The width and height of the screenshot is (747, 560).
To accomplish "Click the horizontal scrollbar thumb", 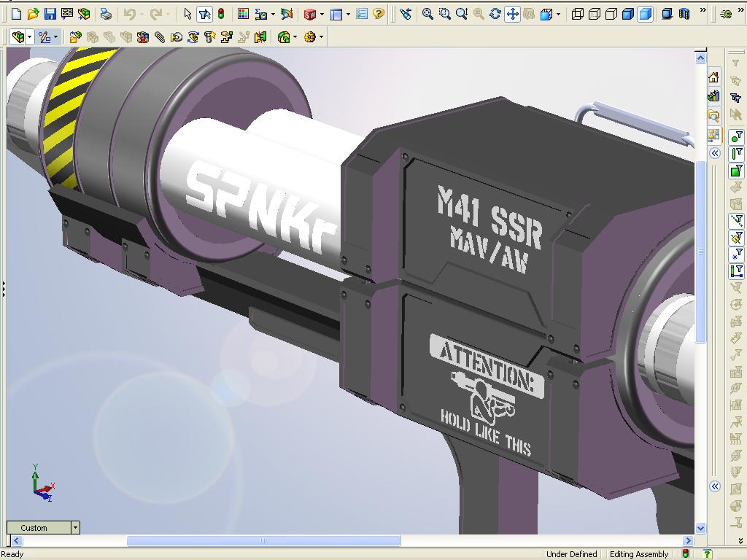I will click(263, 541).
